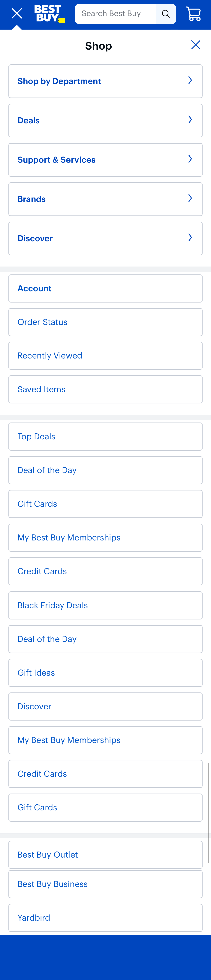This screenshot has width=211, height=980.
Task: Open Support & Services submenu
Action: point(105,160)
